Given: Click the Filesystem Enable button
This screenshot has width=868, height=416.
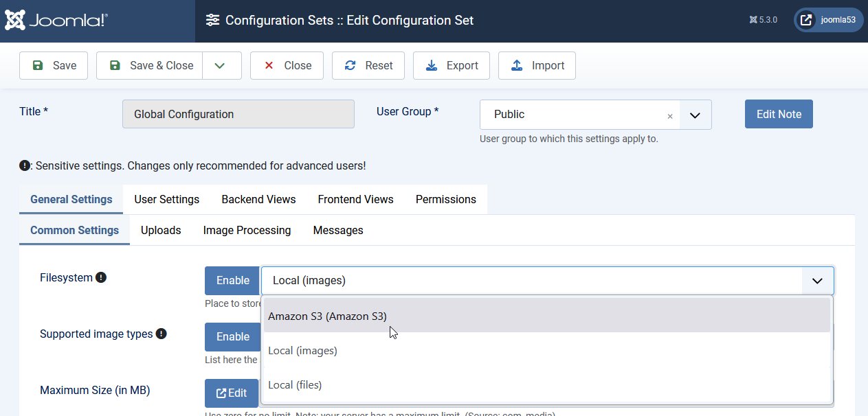Looking at the screenshot, I should coord(233,280).
